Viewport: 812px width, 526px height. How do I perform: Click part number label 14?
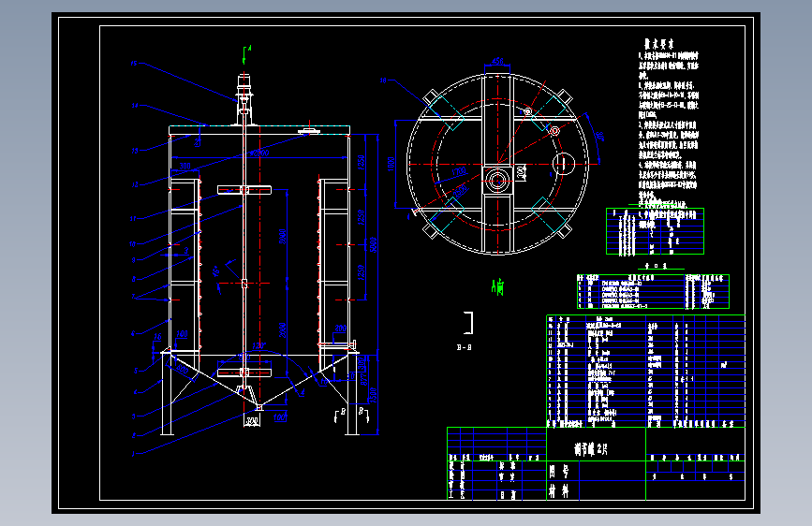(x=135, y=105)
